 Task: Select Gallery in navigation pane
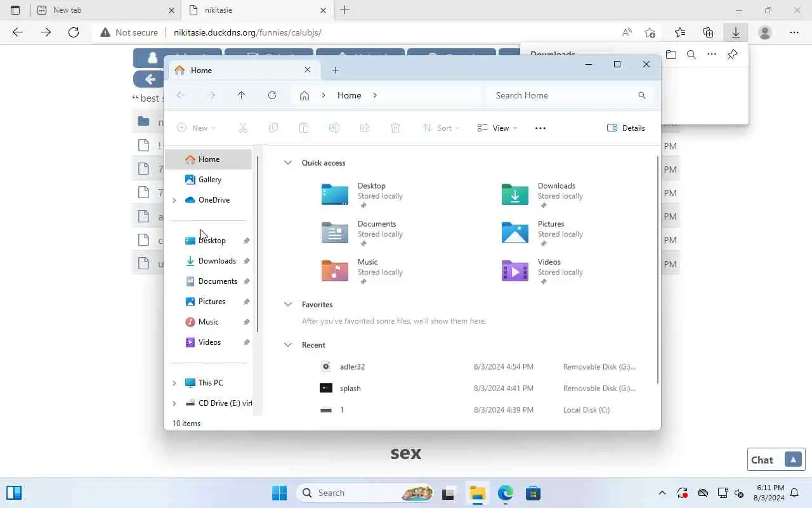click(209, 180)
